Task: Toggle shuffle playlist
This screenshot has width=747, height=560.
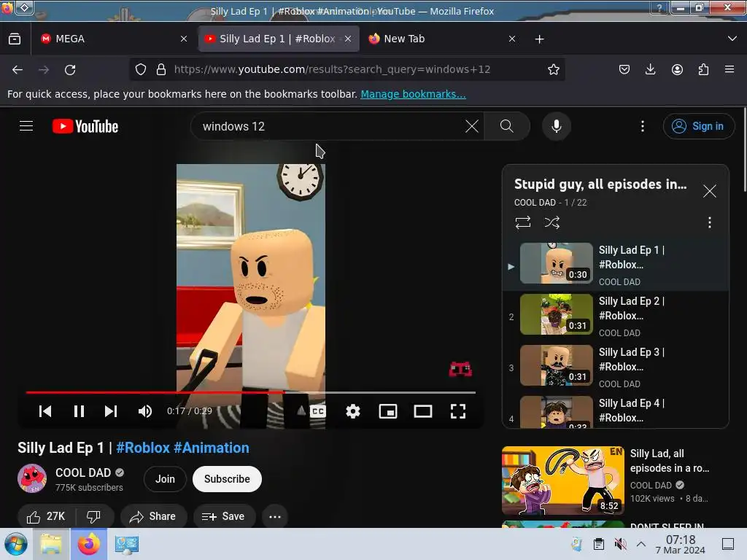Action: tap(551, 222)
